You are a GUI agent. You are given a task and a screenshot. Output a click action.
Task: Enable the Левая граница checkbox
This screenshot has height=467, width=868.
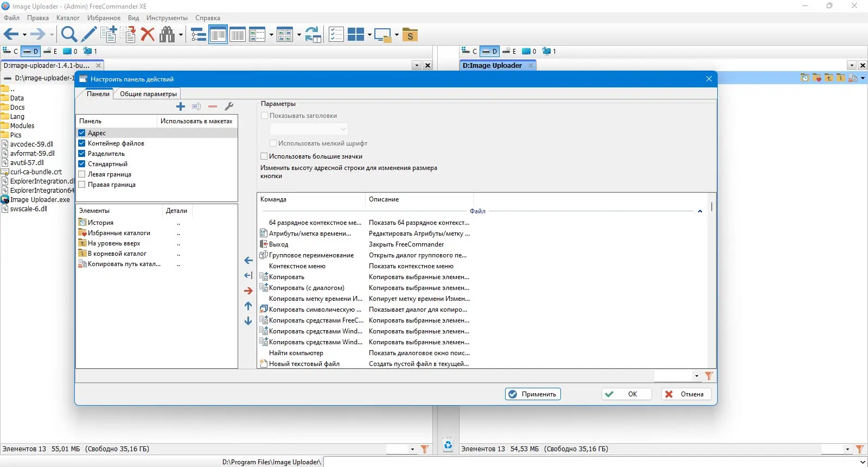(x=82, y=174)
